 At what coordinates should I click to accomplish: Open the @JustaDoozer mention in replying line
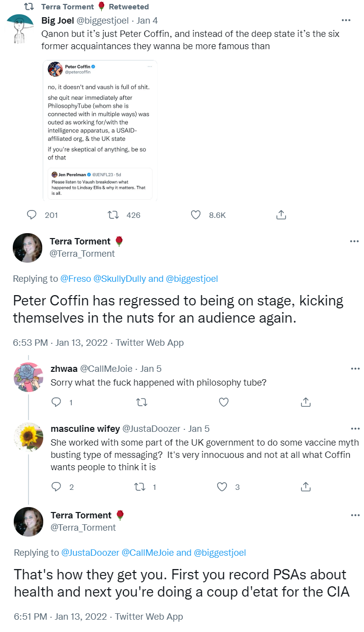90,553
